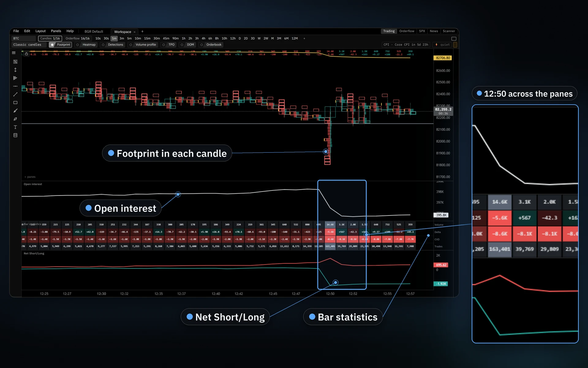Toggle the Footprint overlay
This screenshot has width=588, height=368.
[60, 45]
